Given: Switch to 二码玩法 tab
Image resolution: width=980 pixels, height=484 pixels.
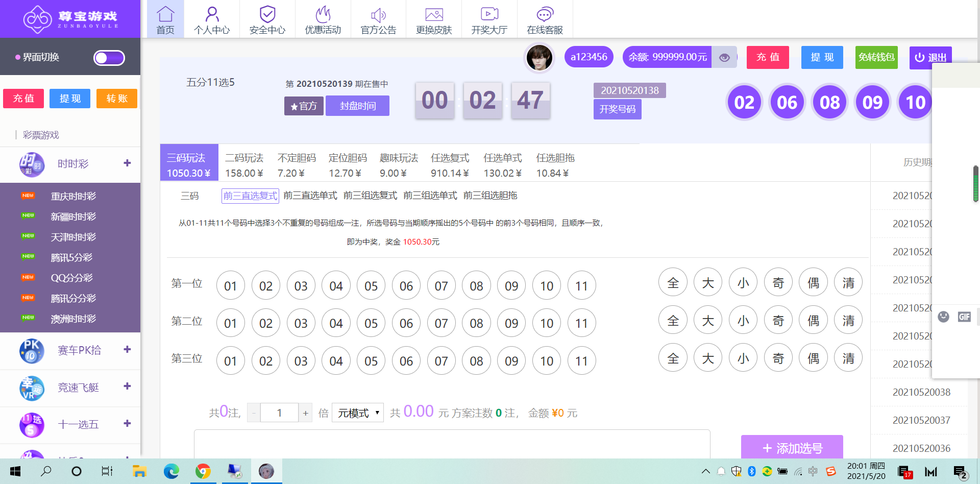Looking at the screenshot, I should tap(244, 165).
